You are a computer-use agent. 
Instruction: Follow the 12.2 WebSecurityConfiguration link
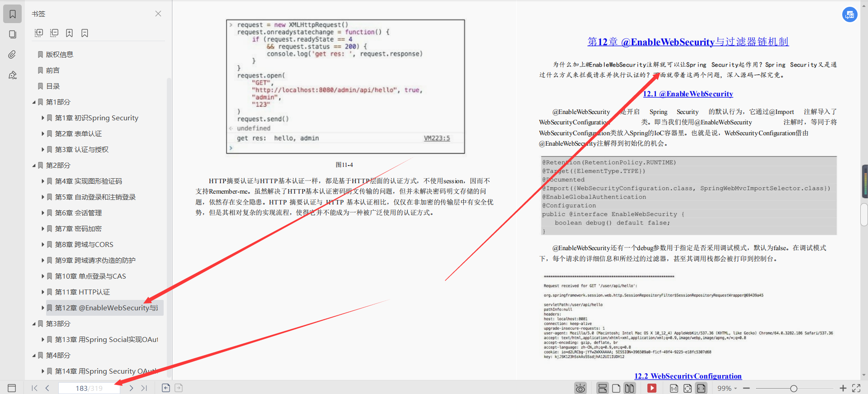688,376
